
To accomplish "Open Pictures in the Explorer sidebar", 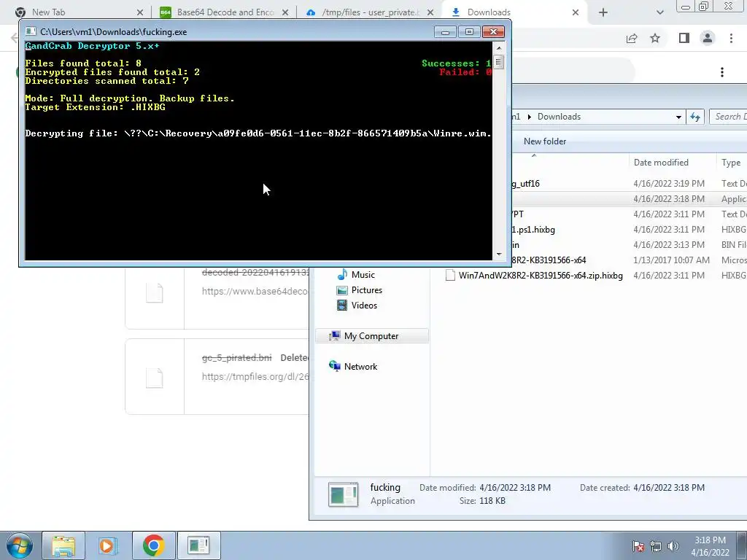I will click(x=366, y=290).
